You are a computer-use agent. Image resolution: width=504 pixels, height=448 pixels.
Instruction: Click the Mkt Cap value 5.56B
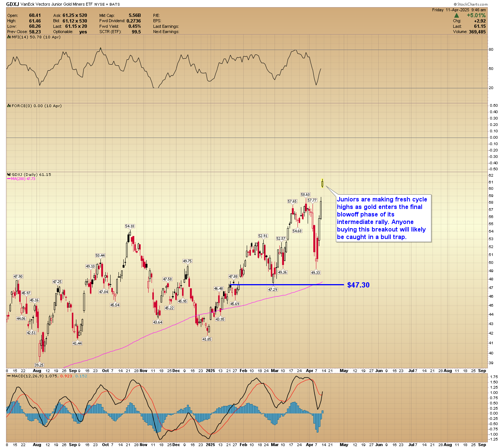click(x=135, y=16)
